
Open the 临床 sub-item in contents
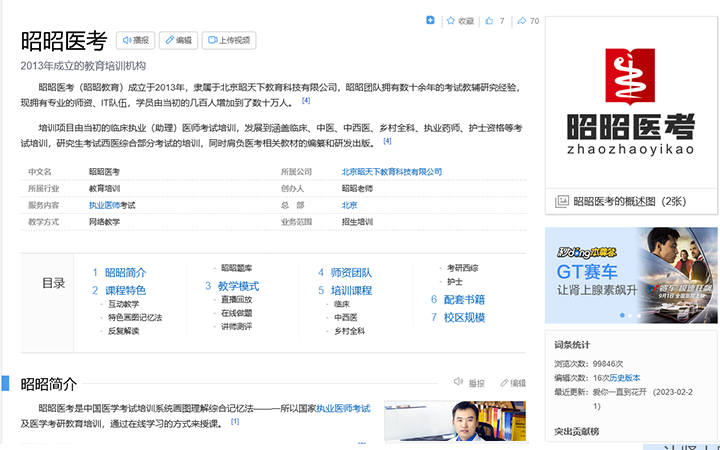(342, 304)
